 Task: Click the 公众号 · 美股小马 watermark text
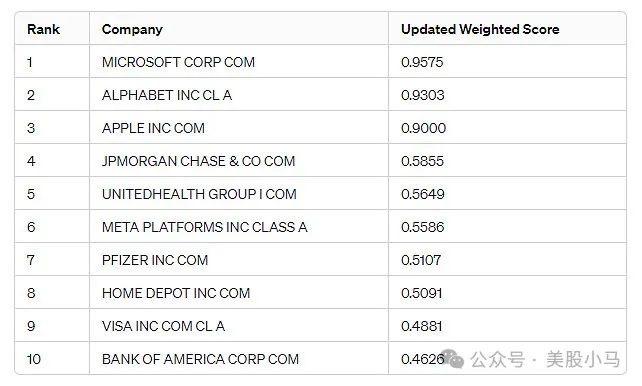[545, 359]
